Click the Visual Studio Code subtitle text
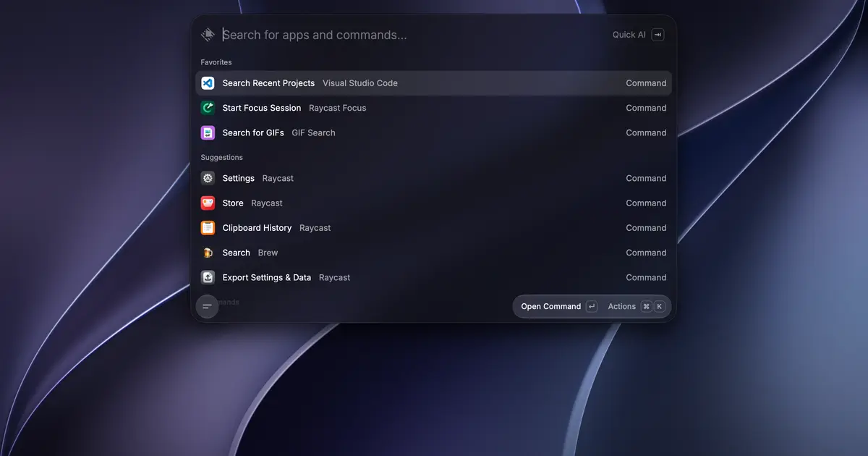Viewport: 868px width, 456px height. click(x=360, y=83)
